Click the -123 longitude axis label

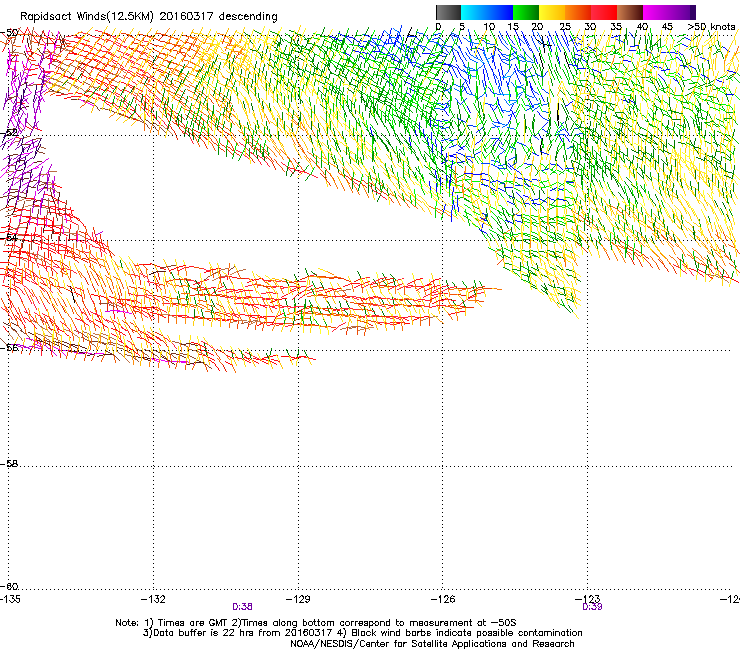[588, 599]
